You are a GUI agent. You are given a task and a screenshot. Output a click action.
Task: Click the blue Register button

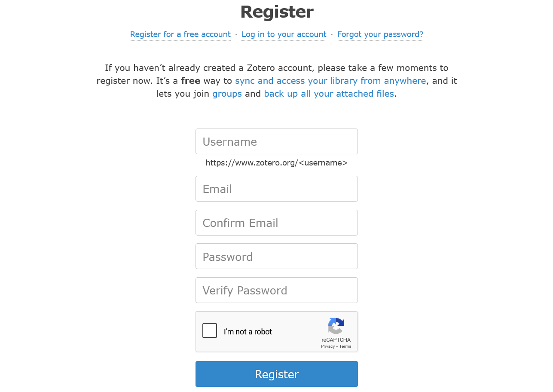pyautogui.click(x=276, y=374)
